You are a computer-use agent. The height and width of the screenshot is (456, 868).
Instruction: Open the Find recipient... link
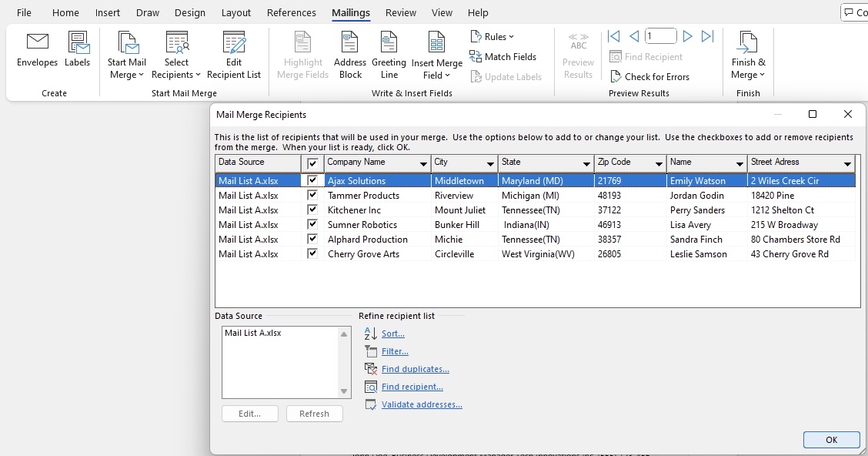tap(412, 387)
